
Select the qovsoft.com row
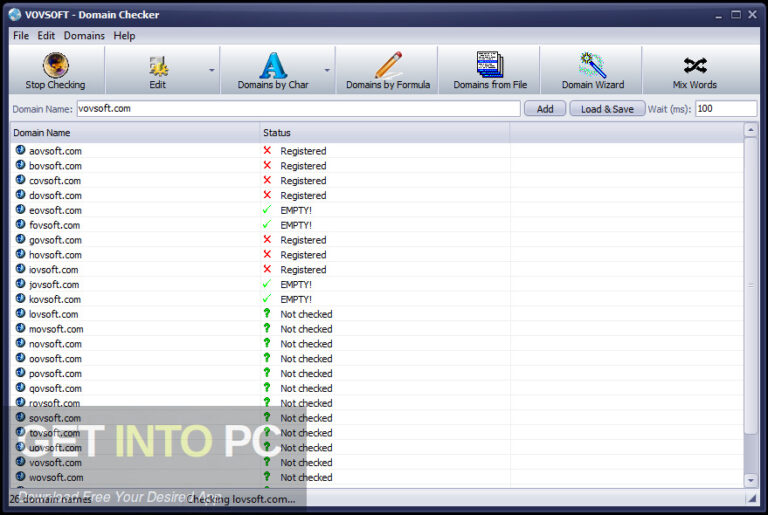click(376, 388)
